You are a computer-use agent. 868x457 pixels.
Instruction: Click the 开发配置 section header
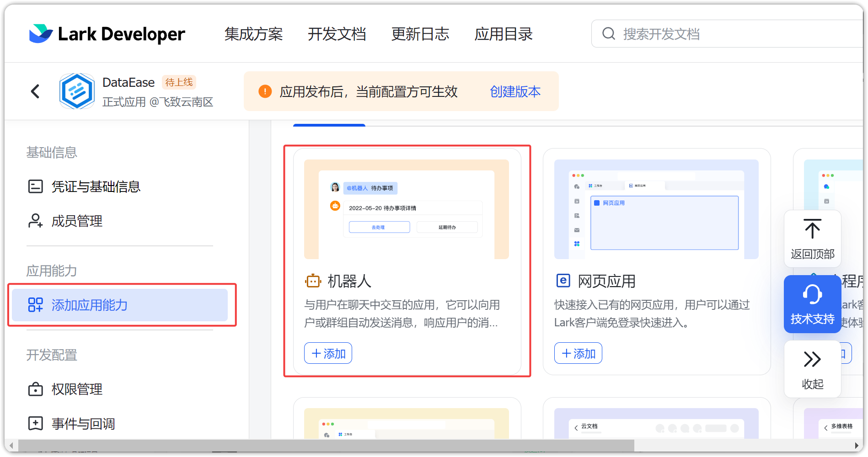[x=52, y=355]
